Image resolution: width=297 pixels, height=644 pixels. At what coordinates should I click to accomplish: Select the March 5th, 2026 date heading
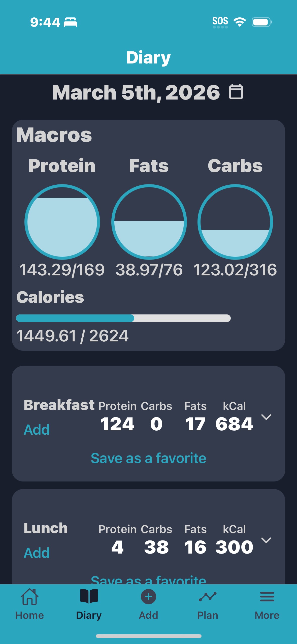[x=136, y=92]
